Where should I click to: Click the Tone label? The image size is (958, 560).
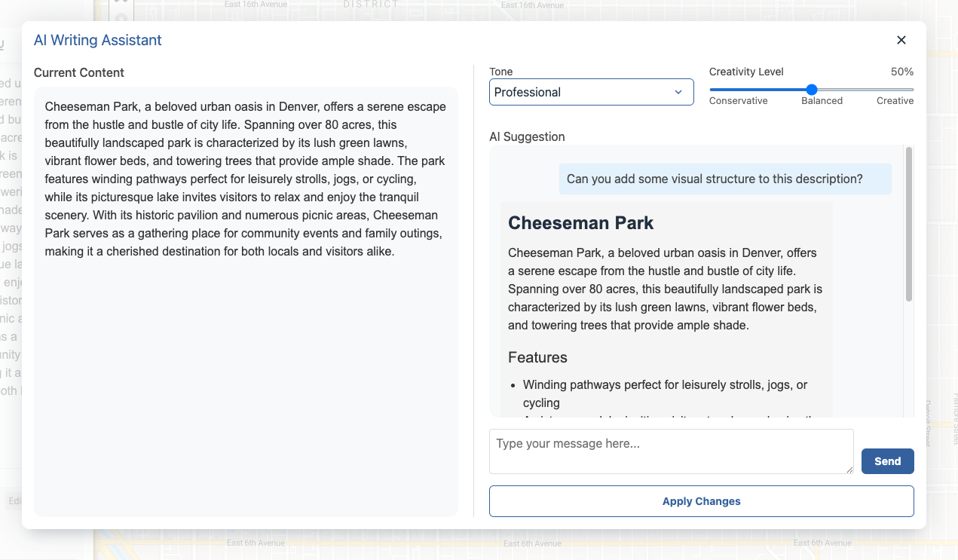click(501, 72)
